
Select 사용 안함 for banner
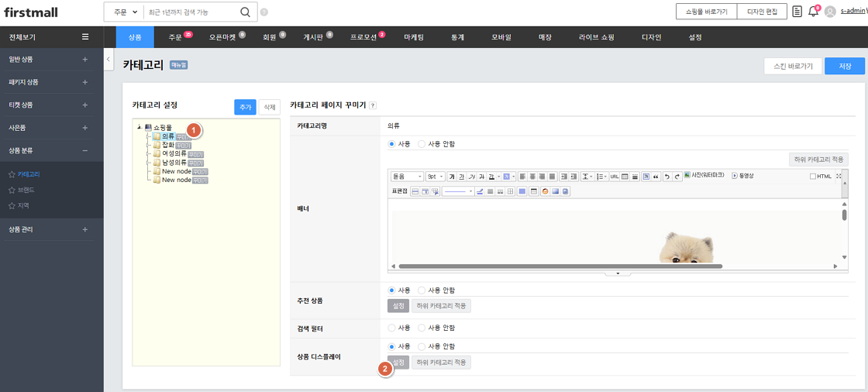click(x=422, y=144)
